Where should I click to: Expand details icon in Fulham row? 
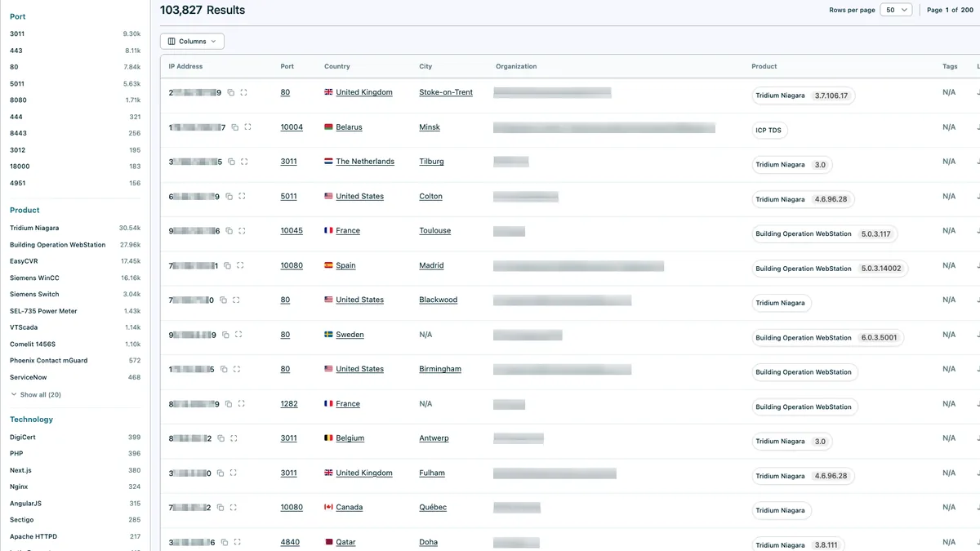(234, 473)
